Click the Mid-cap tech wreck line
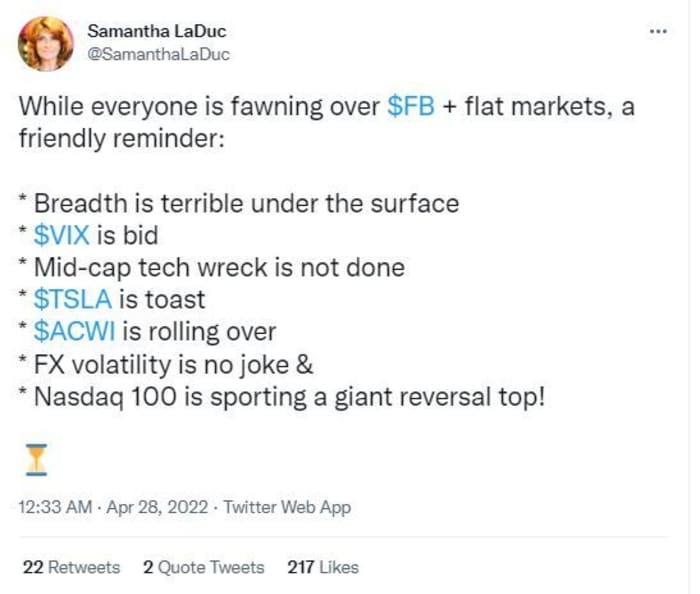 212,268
